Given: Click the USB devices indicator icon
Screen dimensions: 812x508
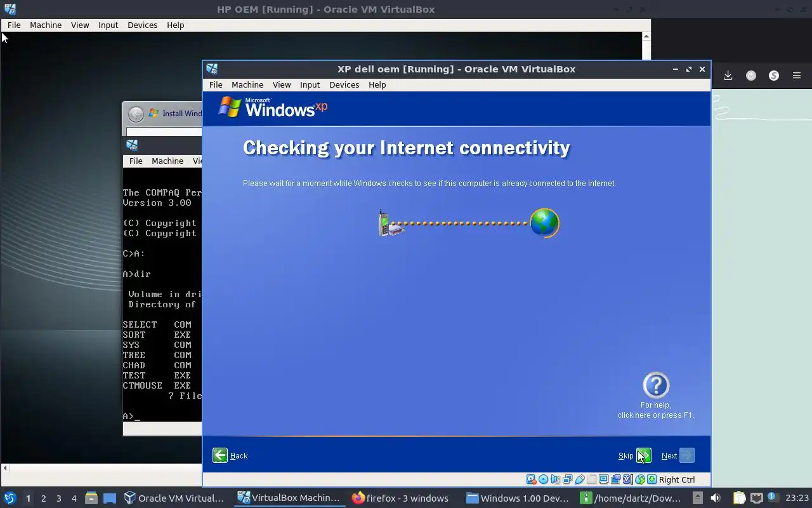Looking at the screenshot, I should (x=580, y=479).
